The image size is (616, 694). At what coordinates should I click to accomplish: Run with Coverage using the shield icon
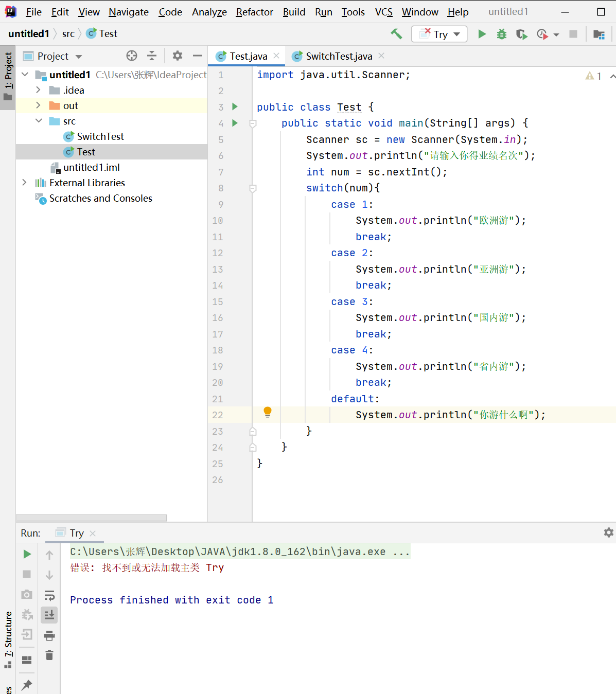(521, 34)
